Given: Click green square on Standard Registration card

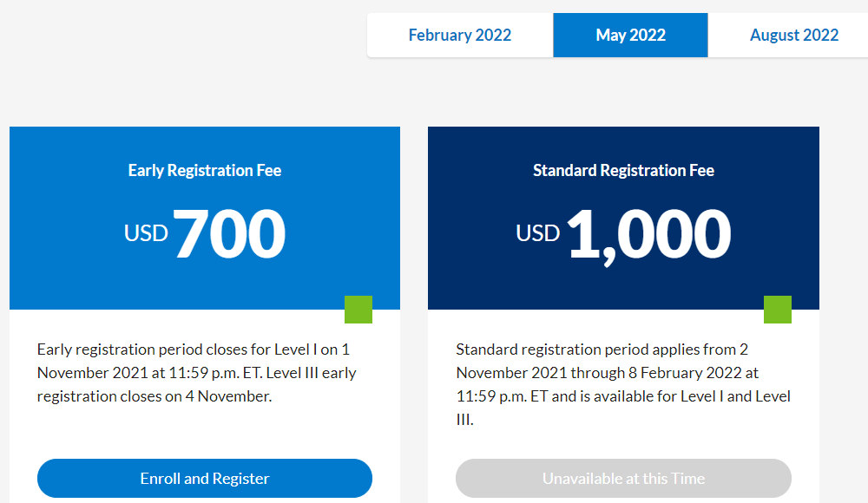Looking at the screenshot, I should pos(778,310).
